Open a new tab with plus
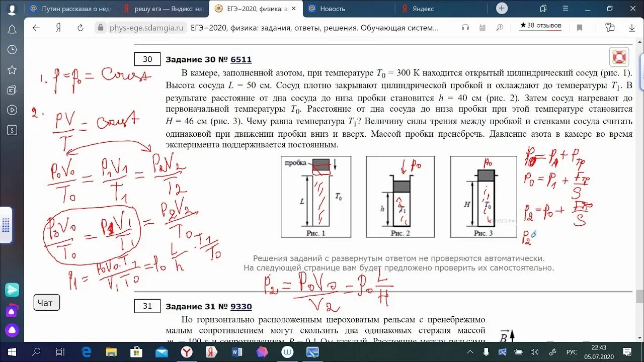This screenshot has height=362, width=644. (x=502, y=9)
